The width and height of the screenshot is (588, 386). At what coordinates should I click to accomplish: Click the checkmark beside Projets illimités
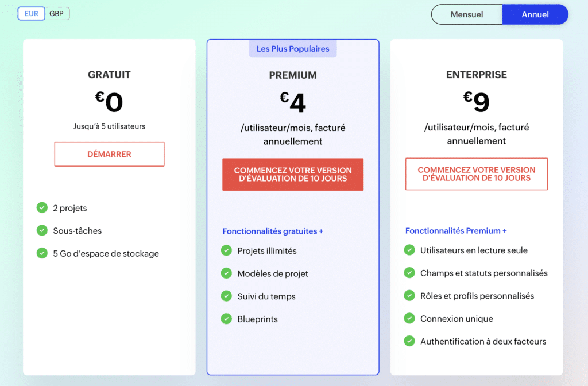226,250
